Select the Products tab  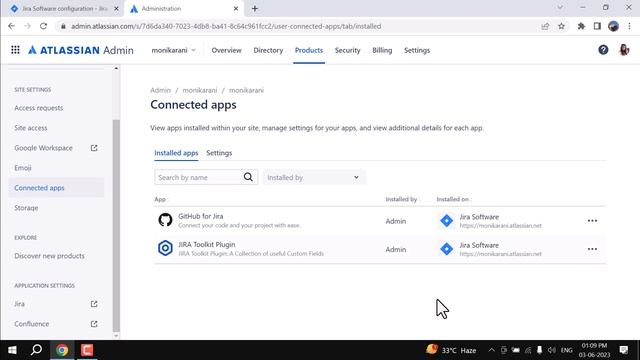(309, 50)
